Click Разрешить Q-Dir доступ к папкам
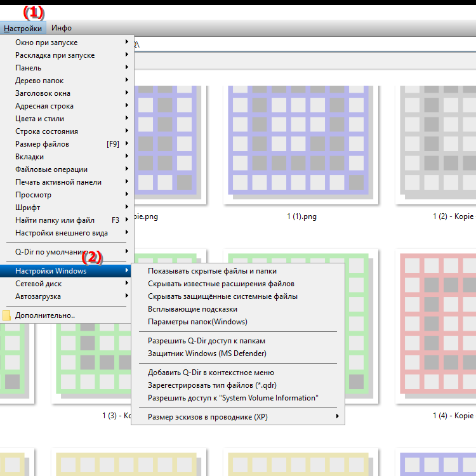This screenshot has height=476, width=476. 238,341
